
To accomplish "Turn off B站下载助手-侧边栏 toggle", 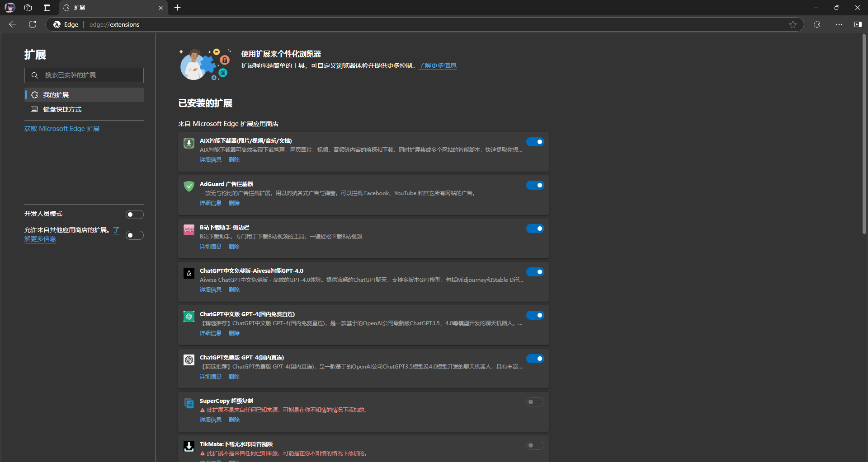I will pyautogui.click(x=535, y=229).
